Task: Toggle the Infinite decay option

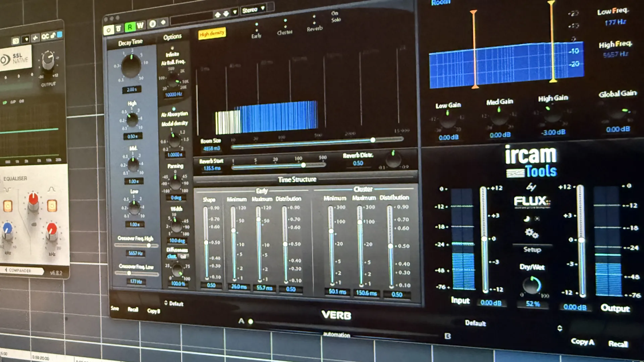Action: click(172, 48)
